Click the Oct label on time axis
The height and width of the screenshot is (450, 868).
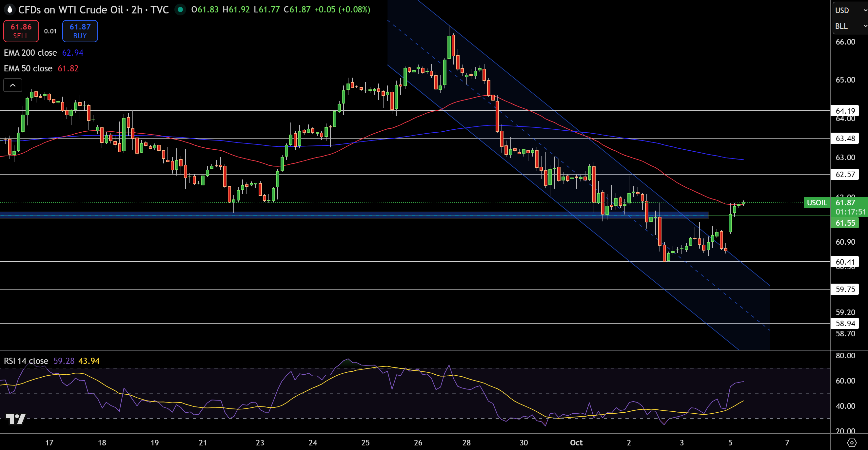coord(576,442)
